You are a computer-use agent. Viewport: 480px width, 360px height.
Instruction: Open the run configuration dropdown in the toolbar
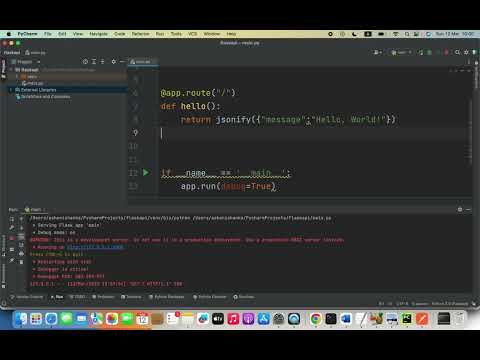(x=401, y=52)
